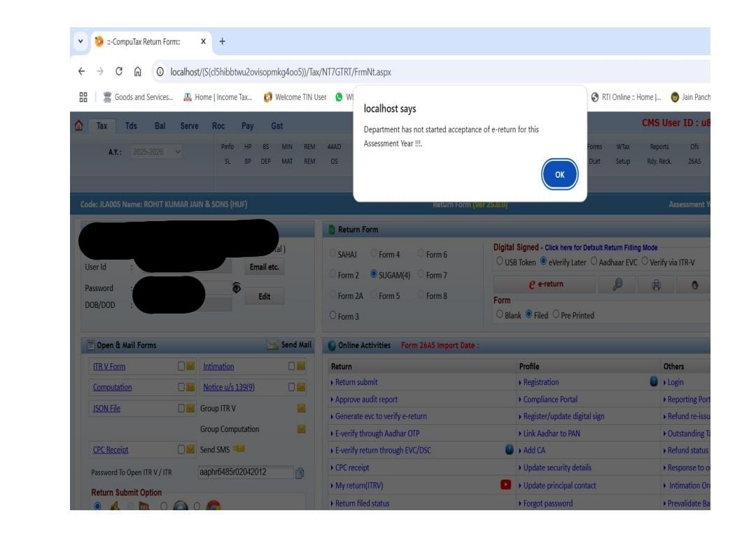Click the ITR V password input field
Screen dimensions: 756x541
[245, 472]
